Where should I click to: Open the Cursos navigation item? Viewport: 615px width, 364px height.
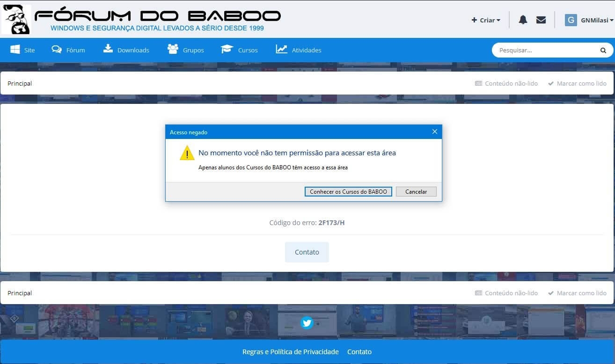[239, 50]
